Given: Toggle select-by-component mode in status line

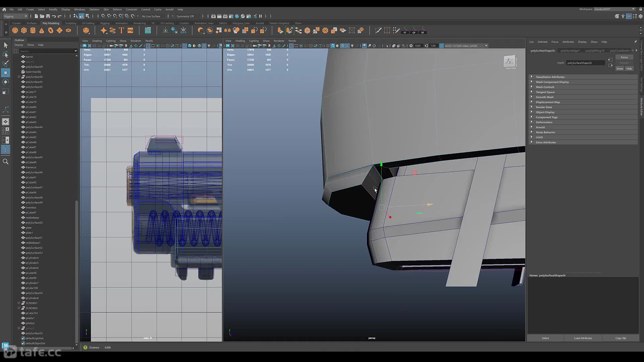Looking at the screenshot, I should point(87,16).
